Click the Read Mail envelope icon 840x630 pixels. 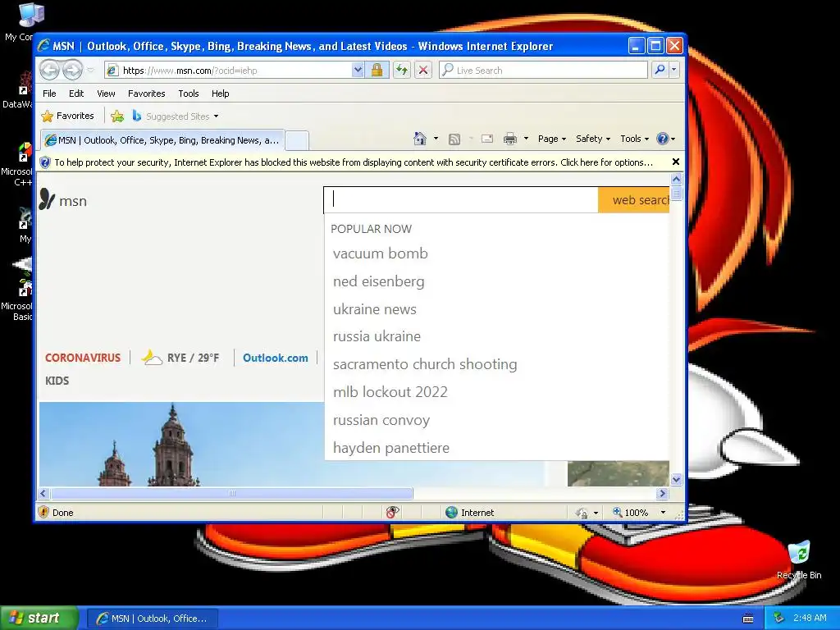(x=487, y=139)
